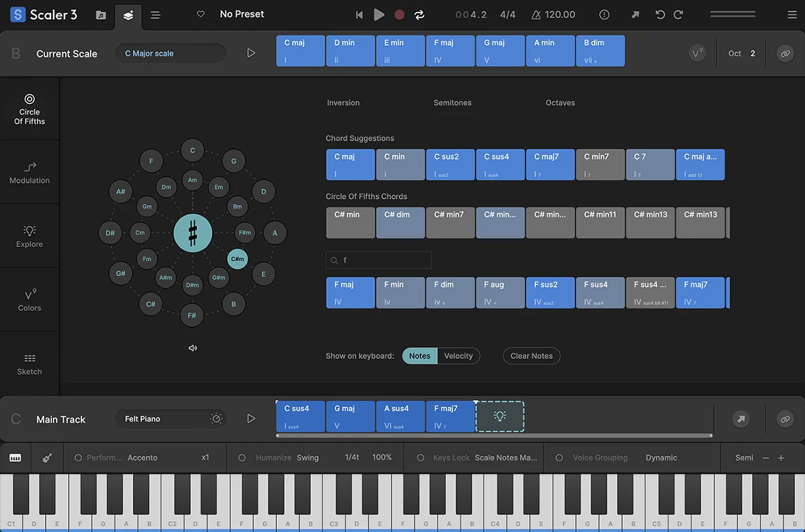Toggle loop playback
The image size is (805, 532).
tap(420, 15)
